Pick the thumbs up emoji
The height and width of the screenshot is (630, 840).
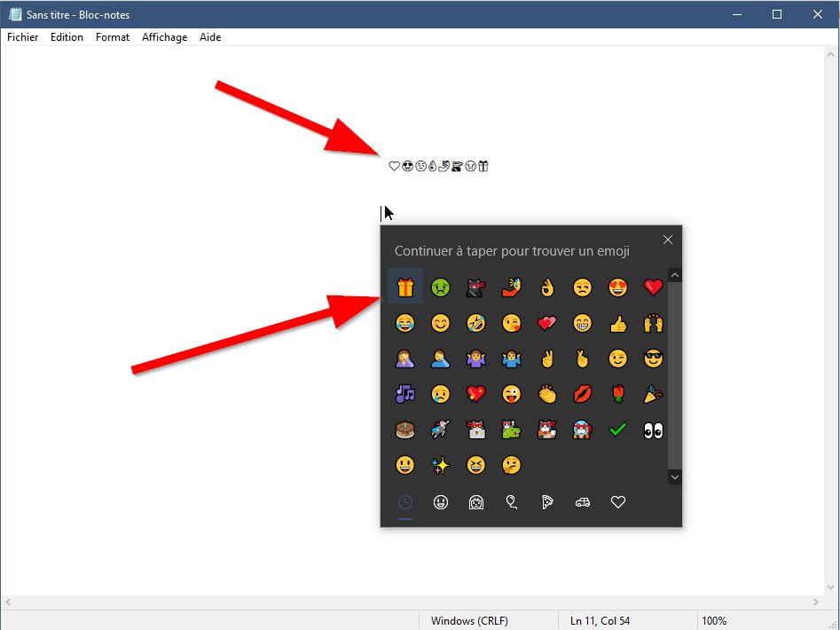(x=617, y=323)
